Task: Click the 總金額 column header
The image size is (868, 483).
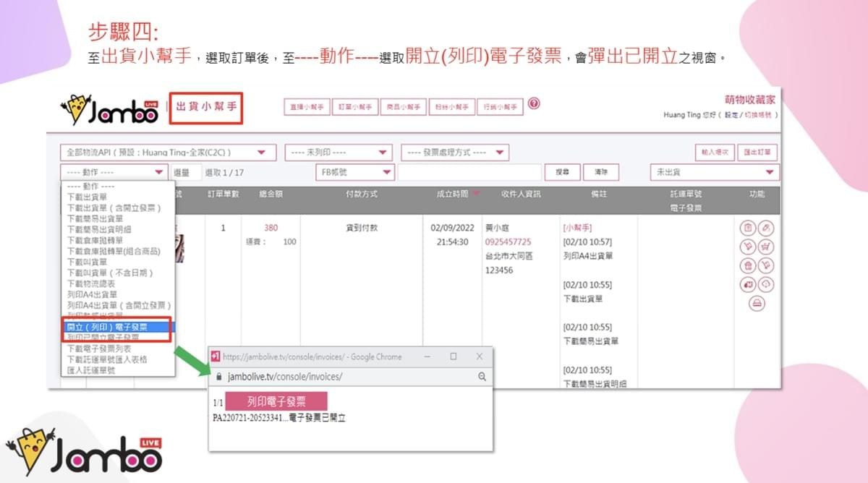Action: tap(271, 194)
